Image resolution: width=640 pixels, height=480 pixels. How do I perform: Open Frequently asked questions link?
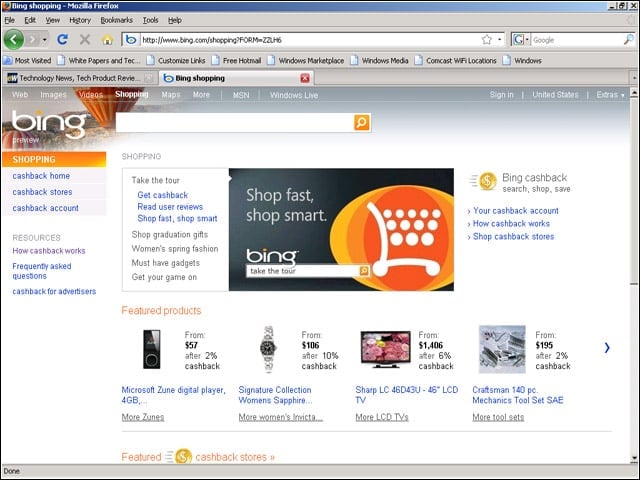tap(42, 271)
